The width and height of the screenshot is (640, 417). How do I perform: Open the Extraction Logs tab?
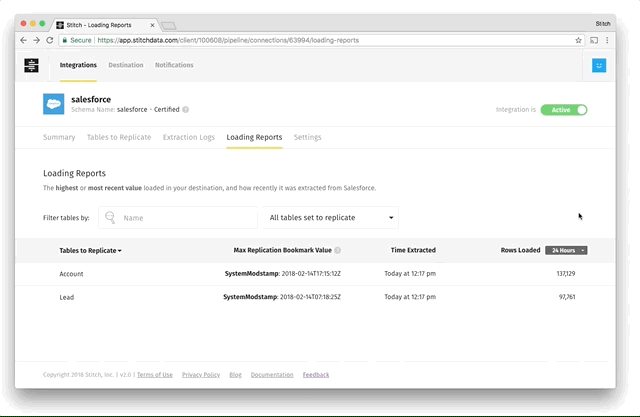tap(189, 138)
